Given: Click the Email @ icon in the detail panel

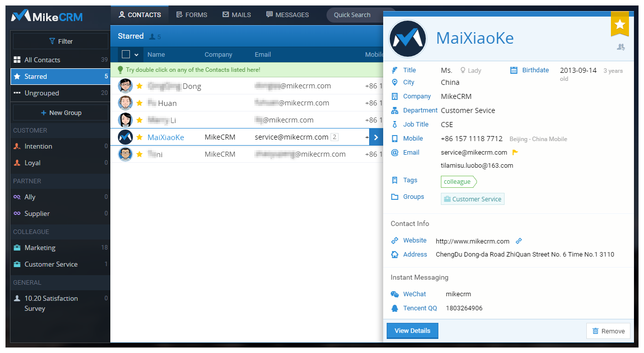Looking at the screenshot, I should coord(395,153).
